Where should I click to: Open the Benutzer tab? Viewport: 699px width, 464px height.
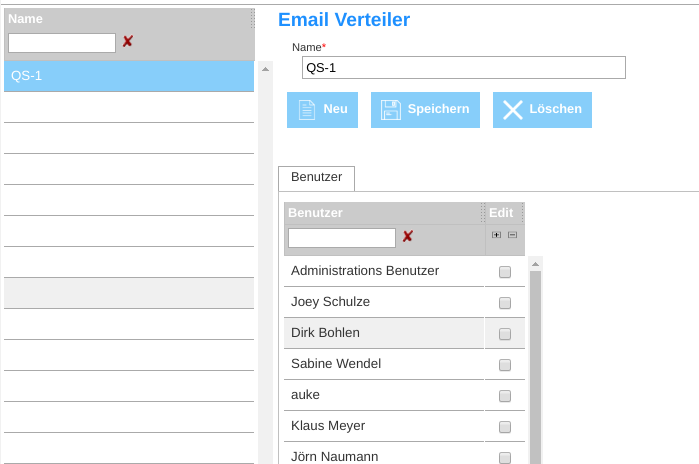316,178
